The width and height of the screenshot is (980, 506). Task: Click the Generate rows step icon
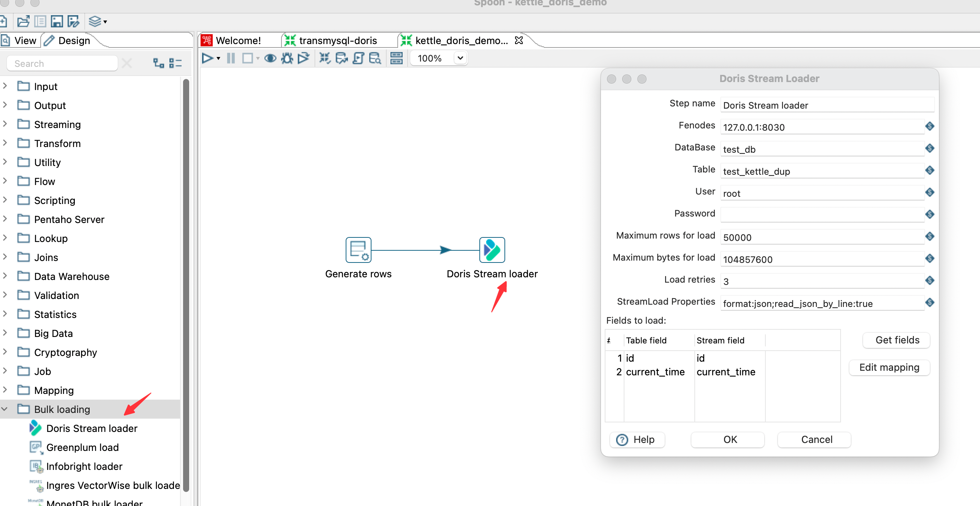pyautogui.click(x=358, y=250)
